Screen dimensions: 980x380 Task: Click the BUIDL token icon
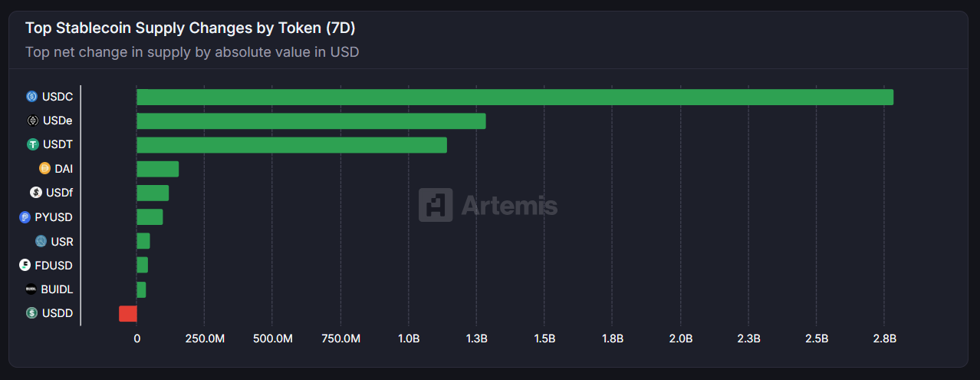coord(31,289)
